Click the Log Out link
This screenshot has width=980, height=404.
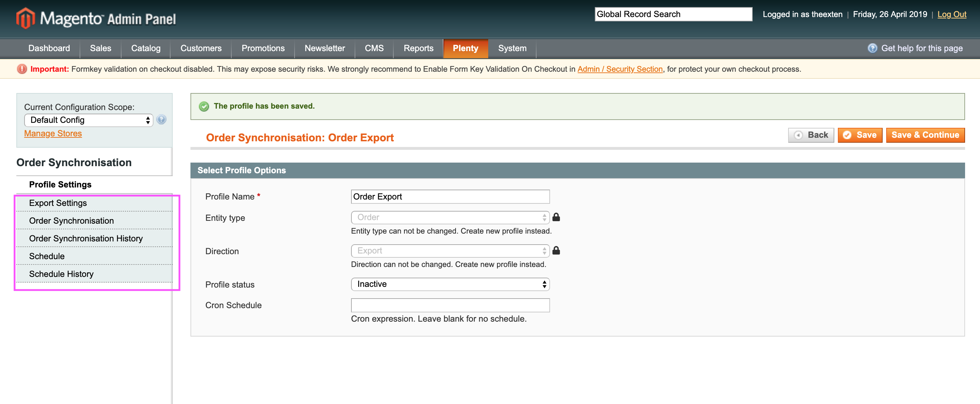pyautogui.click(x=952, y=15)
